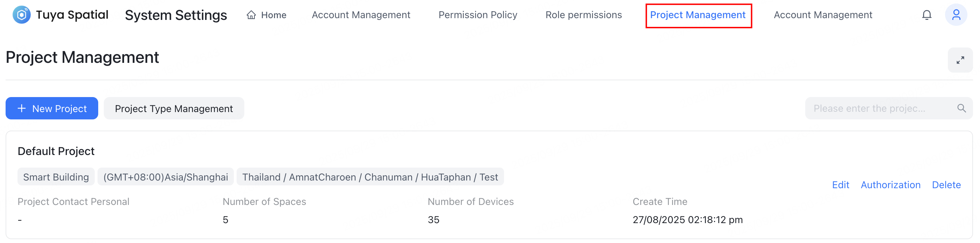Open Role permissions tab

583,15
